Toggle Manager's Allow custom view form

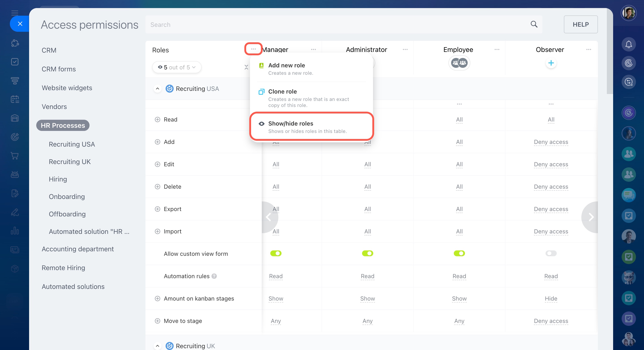(x=276, y=254)
